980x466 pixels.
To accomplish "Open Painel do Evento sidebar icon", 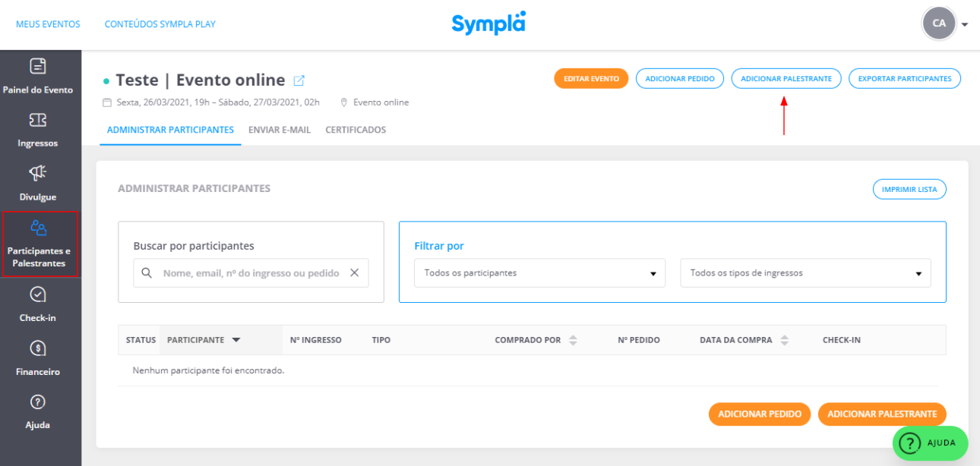I will (x=38, y=66).
